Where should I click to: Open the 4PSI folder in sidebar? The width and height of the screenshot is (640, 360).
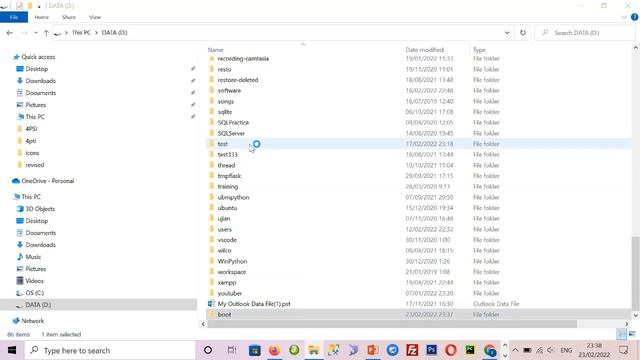pos(31,129)
